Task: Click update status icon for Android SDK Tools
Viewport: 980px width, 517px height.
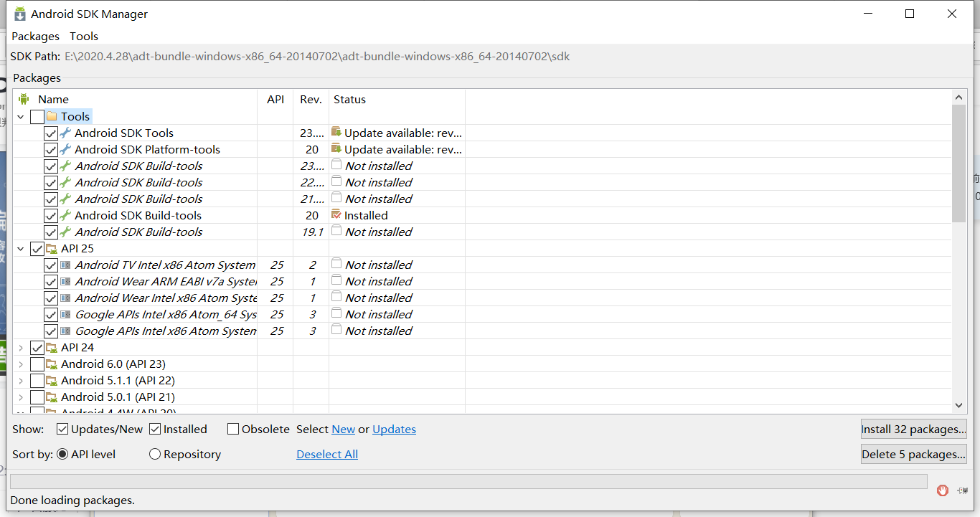Action: click(336, 132)
